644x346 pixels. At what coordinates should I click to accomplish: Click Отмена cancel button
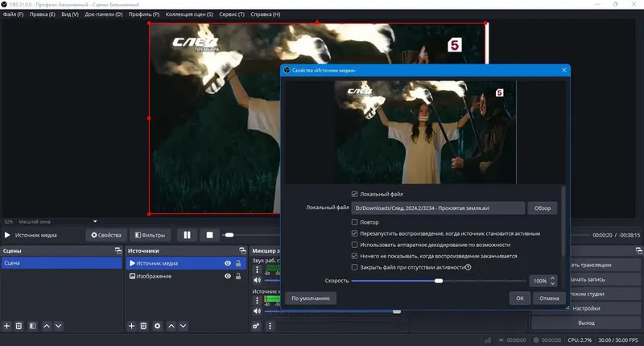[x=549, y=299]
